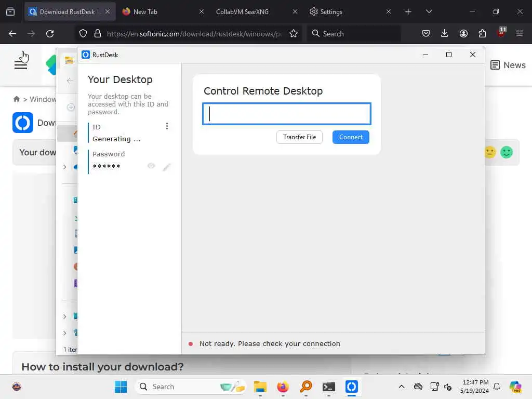Go back in Firefox

click(12, 34)
